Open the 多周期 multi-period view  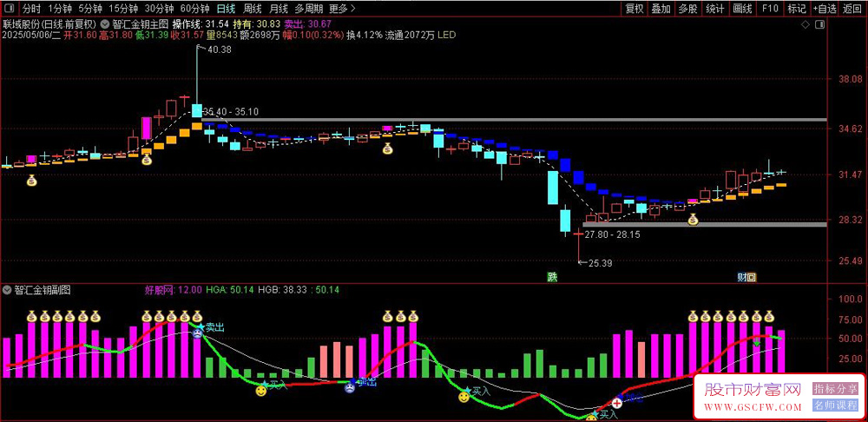[308, 9]
